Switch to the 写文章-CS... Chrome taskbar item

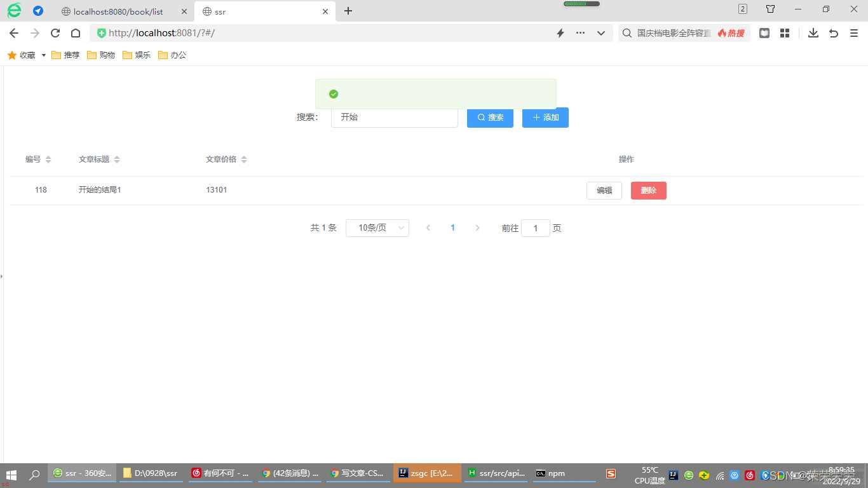pos(358,473)
